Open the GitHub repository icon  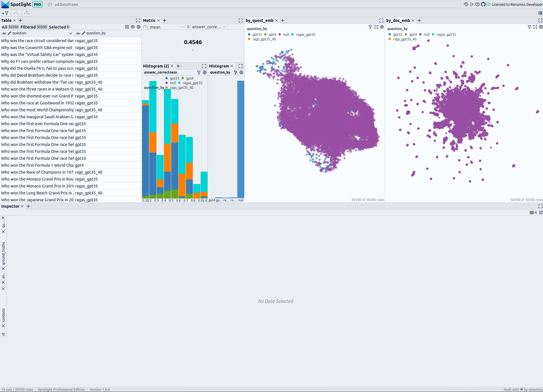[483, 4]
